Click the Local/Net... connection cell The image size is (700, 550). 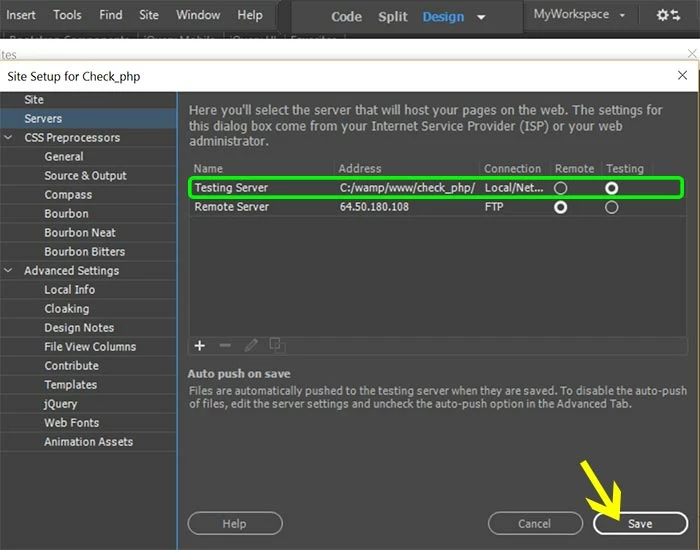[x=514, y=188]
